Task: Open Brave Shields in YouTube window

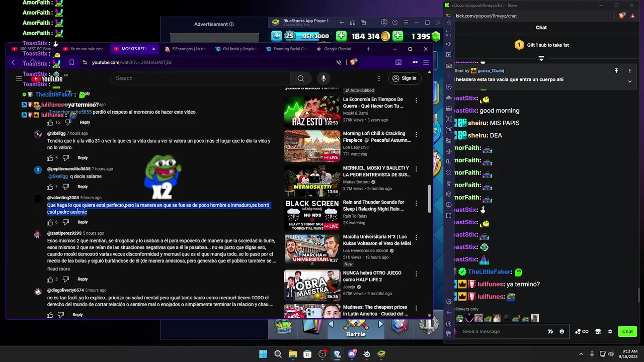Action: click(353, 62)
